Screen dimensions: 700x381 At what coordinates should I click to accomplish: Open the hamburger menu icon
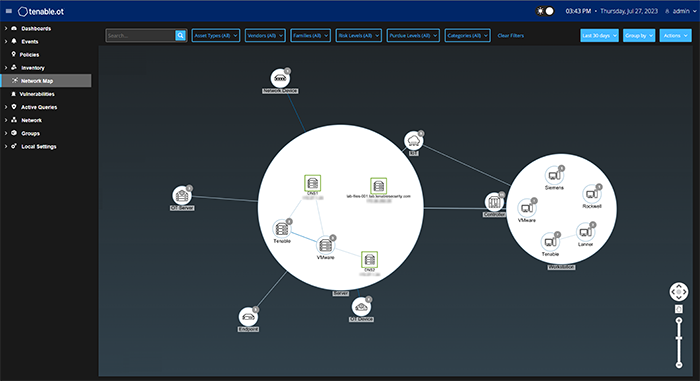pyautogui.click(x=9, y=11)
